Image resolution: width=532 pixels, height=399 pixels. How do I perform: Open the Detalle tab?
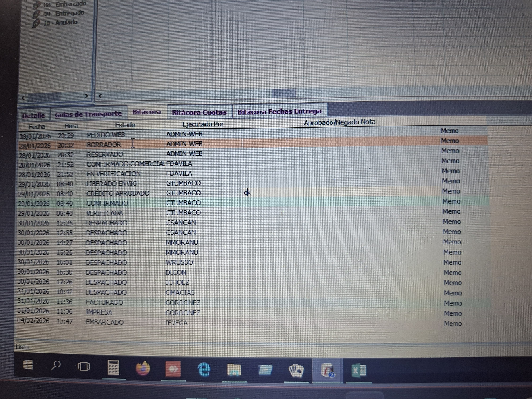click(33, 115)
